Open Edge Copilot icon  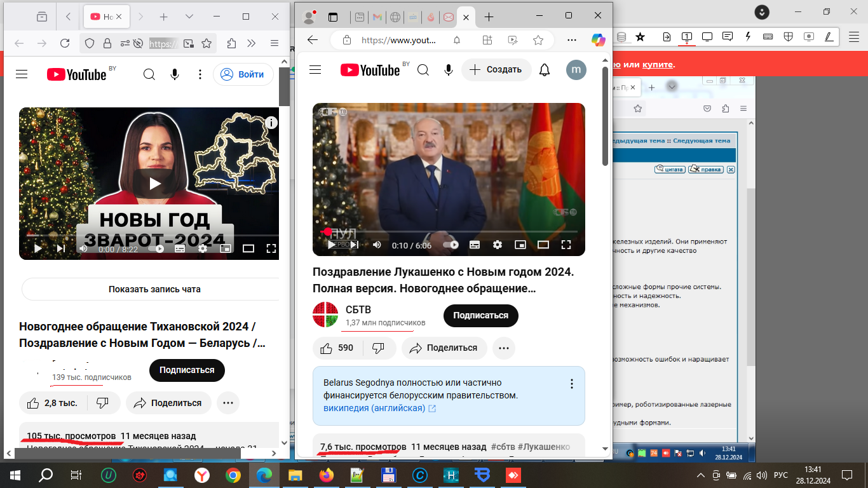599,40
